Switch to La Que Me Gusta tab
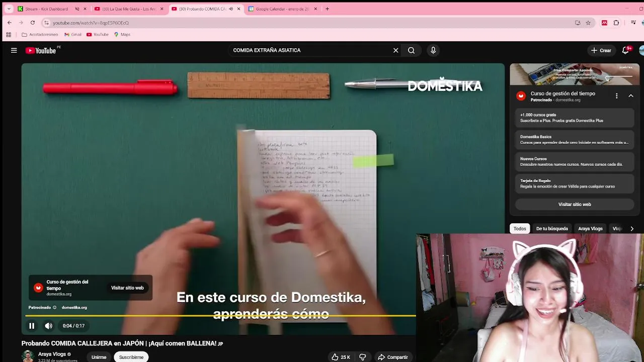This screenshot has height=362, width=644. click(x=128, y=9)
